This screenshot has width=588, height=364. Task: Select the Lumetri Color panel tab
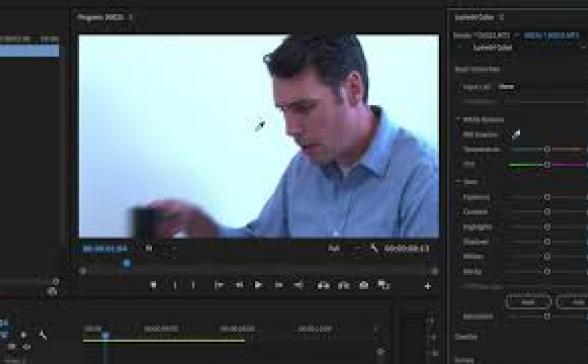[x=474, y=17]
